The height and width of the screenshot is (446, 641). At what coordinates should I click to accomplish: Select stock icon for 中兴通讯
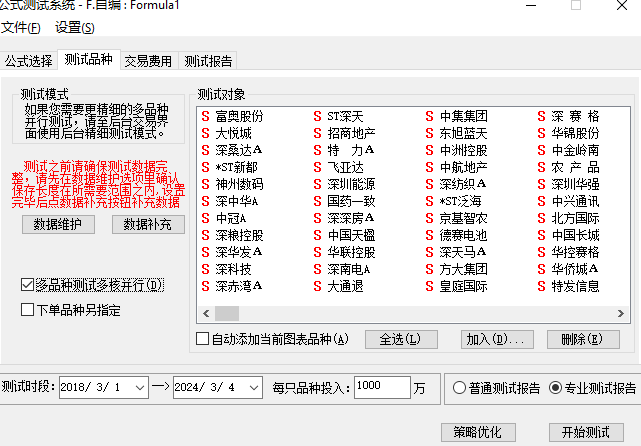(542, 201)
